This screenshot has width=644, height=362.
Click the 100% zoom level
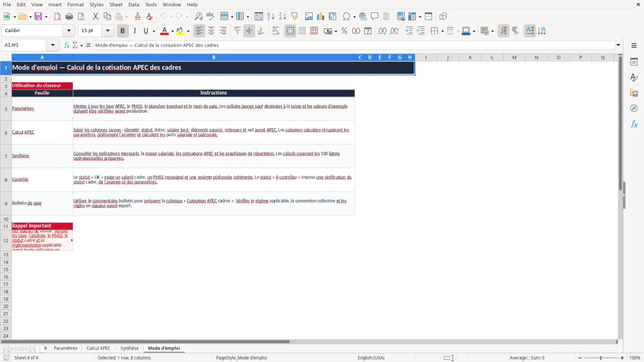point(635,358)
